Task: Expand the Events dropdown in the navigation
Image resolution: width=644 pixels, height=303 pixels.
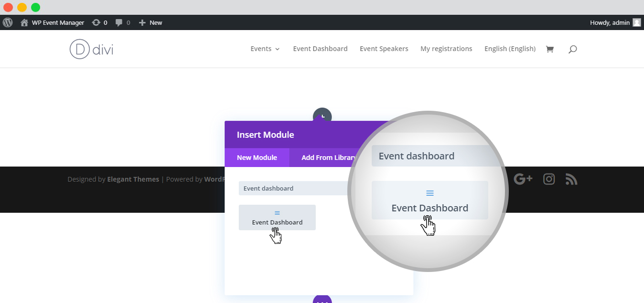Action: [265, 49]
